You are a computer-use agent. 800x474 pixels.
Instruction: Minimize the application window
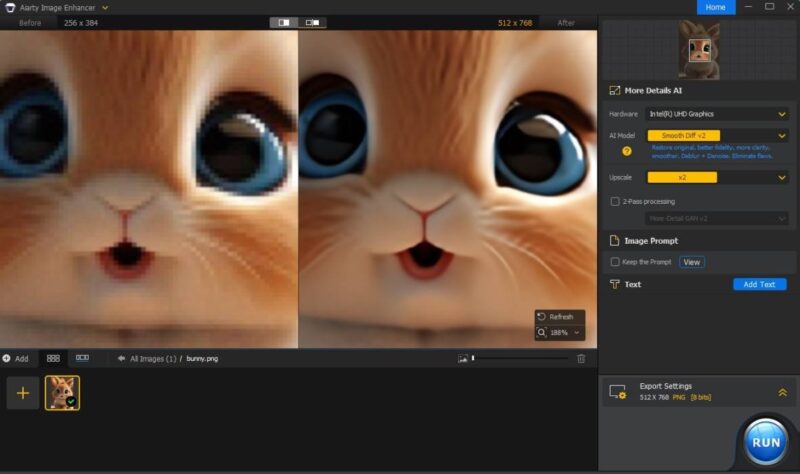(748, 7)
